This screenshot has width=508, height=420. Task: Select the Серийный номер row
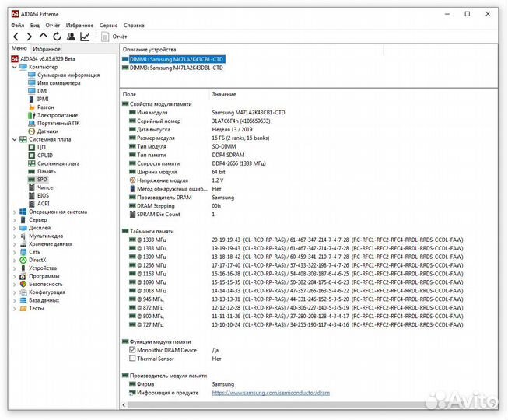[199, 121]
